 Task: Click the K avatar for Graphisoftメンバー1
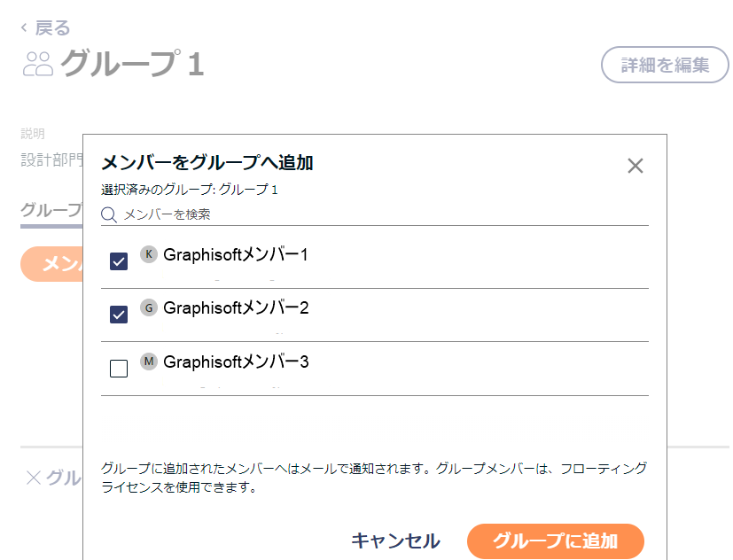[x=149, y=254]
